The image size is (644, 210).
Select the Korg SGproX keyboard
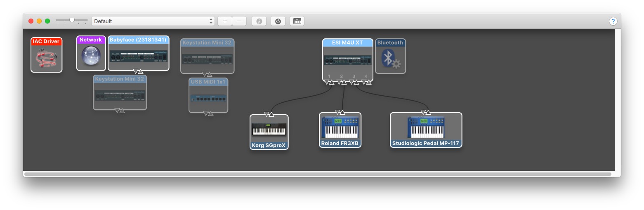point(269,132)
